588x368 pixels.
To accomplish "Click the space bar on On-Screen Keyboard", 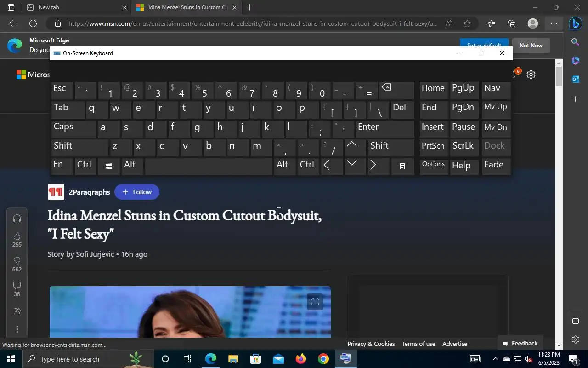I will click(209, 166).
